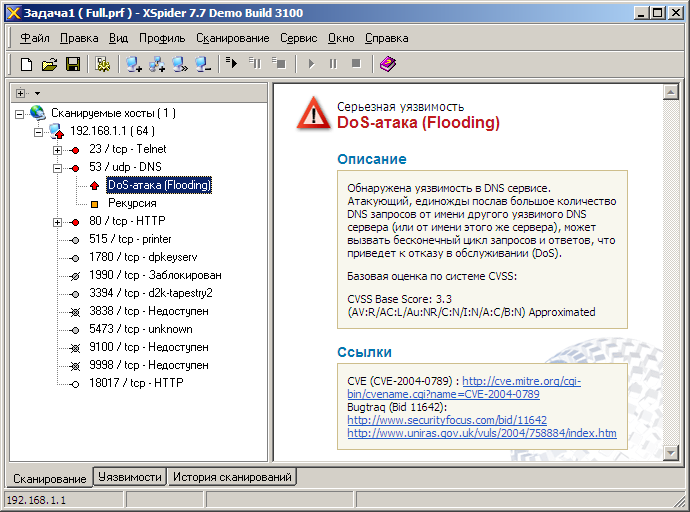Screen dimensions: 690x512
Task: Save the task with the floppy disk icon
Action: point(73,64)
